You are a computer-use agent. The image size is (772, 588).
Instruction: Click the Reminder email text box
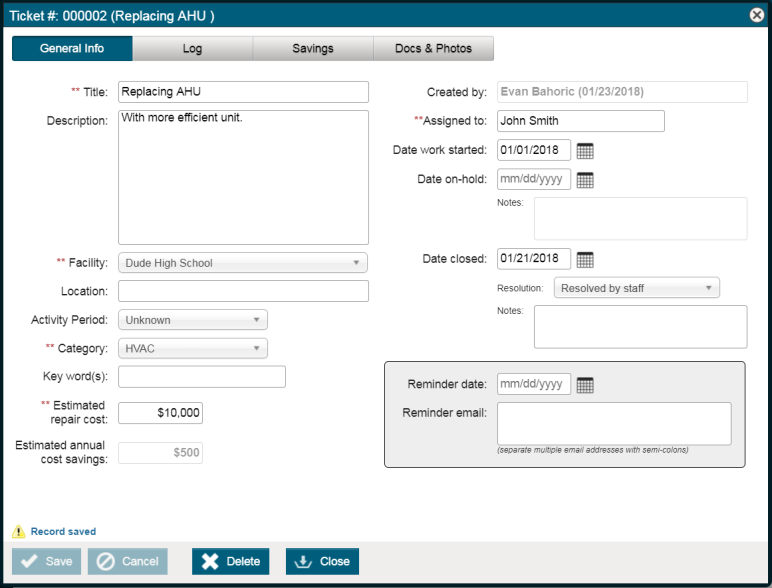614,424
